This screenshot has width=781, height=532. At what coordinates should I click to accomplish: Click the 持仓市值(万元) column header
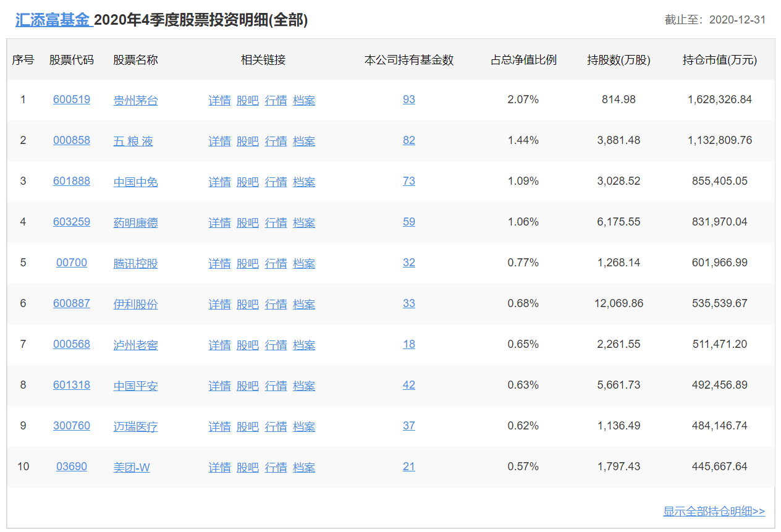point(720,60)
